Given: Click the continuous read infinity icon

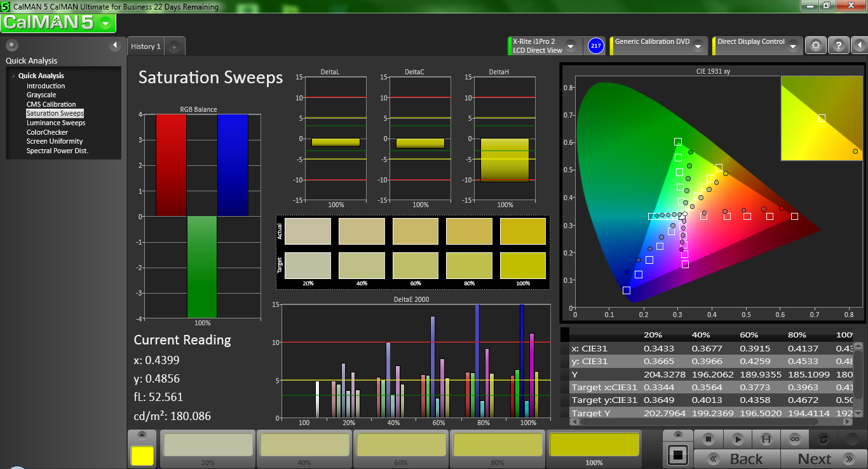Looking at the screenshot, I should click(x=794, y=439).
